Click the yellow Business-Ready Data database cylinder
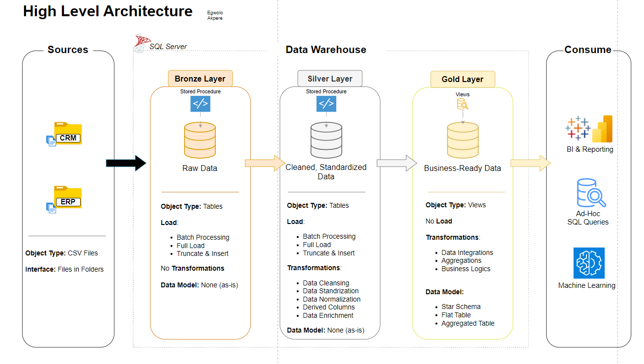The width and height of the screenshot is (644, 364). (x=463, y=140)
